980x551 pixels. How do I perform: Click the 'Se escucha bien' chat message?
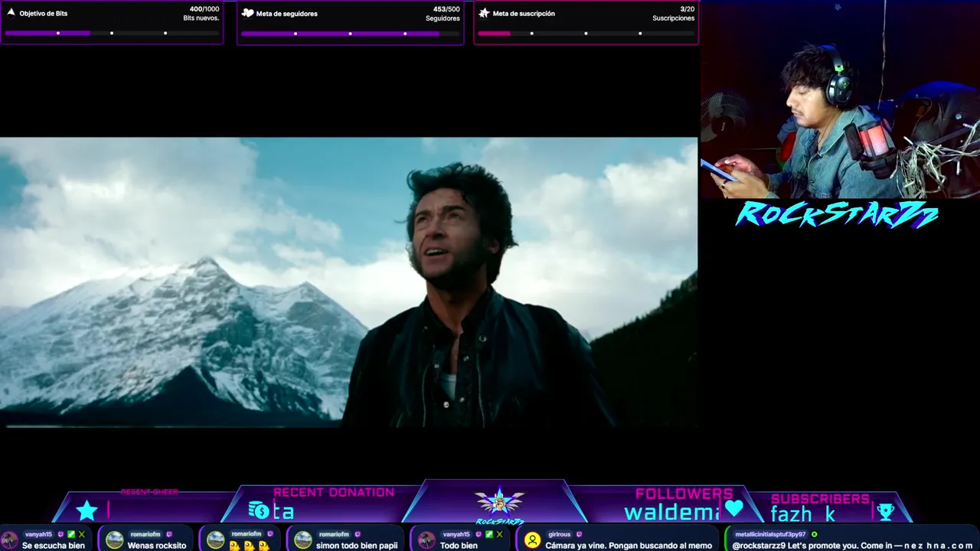point(53,546)
